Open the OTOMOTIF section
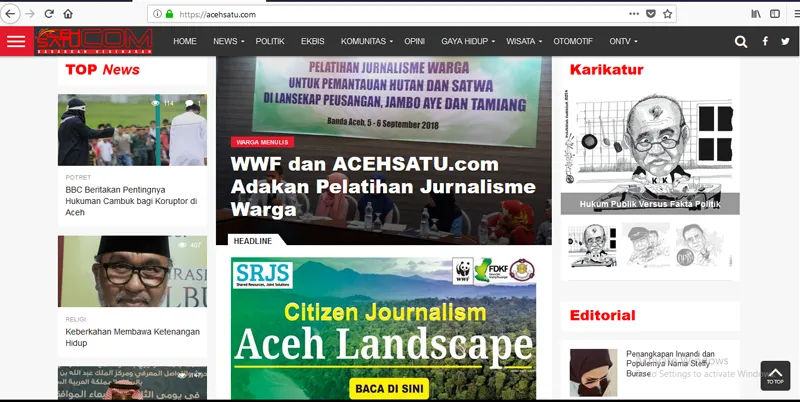Screen dimensions: 800x402 pyautogui.click(x=573, y=41)
